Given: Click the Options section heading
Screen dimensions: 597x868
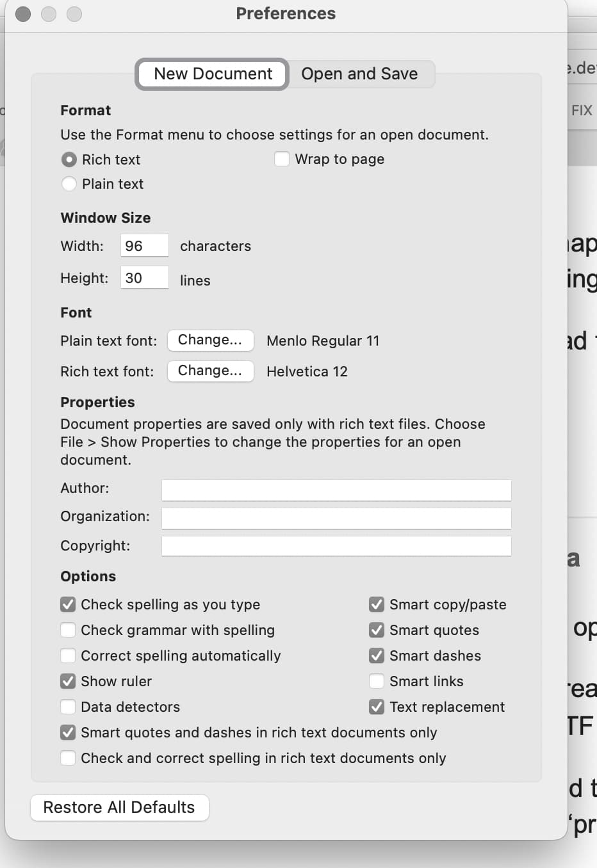Looking at the screenshot, I should (x=88, y=576).
